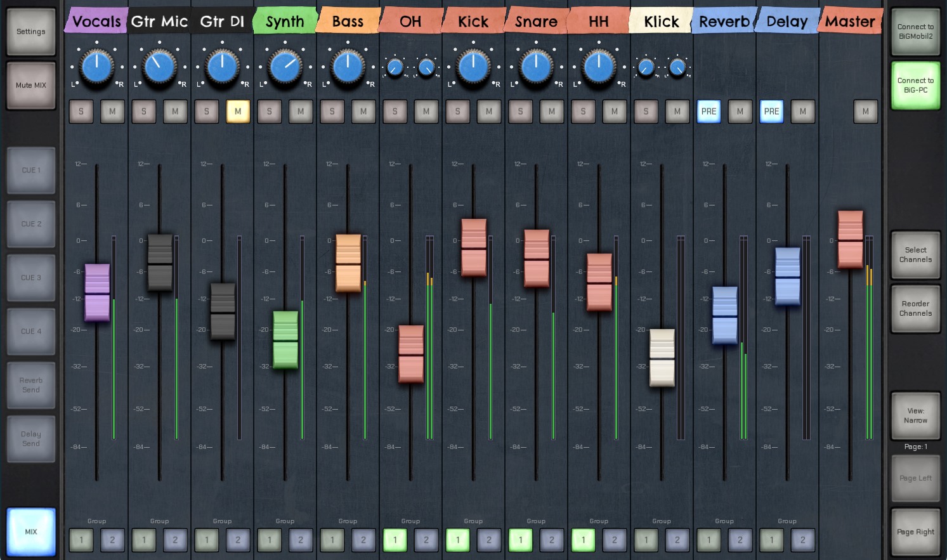Change the View: Narrow setting
The width and height of the screenshot is (947, 560).
tap(915, 416)
